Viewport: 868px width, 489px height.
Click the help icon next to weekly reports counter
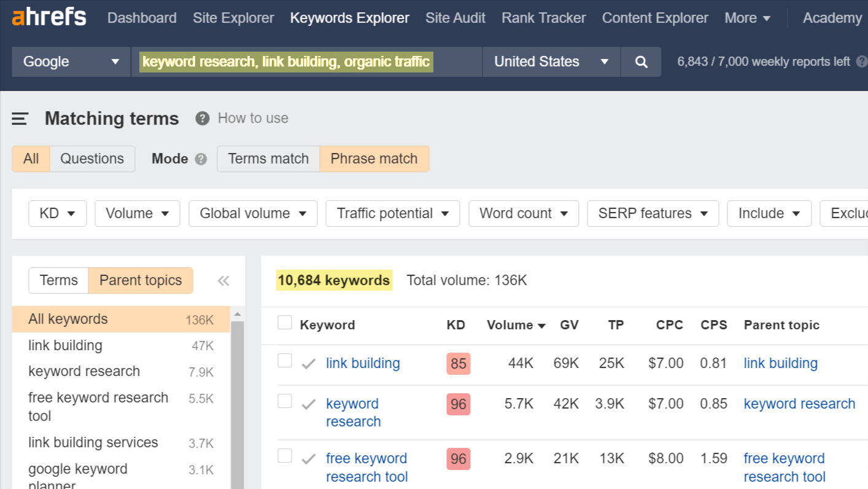[862, 61]
